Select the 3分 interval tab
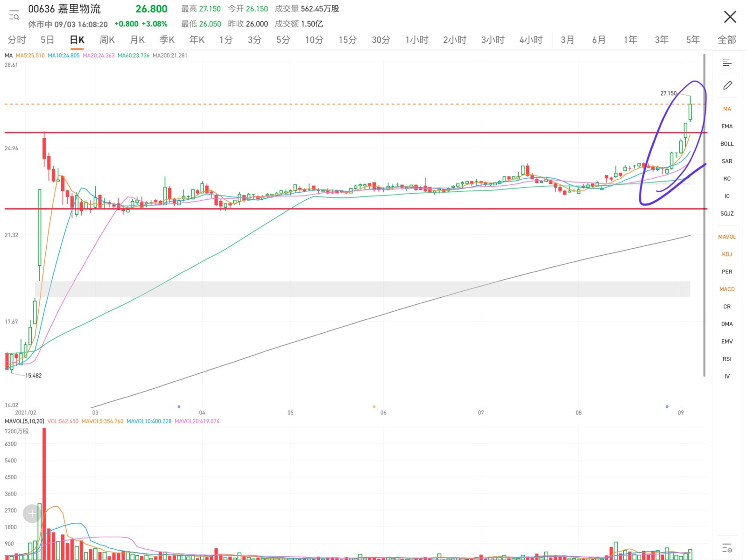This screenshot has width=747, height=560. pos(254,40)
